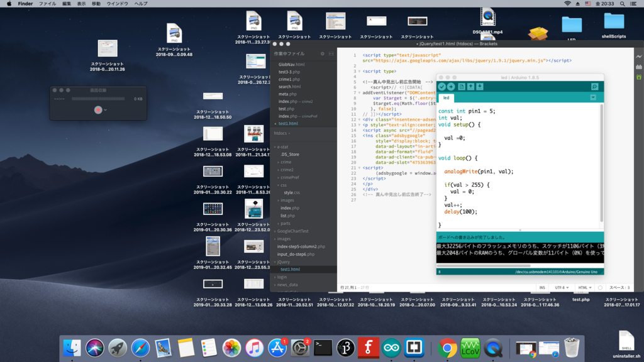This screenshot has width=644, height=362.
Task: Split the Brackets editor view
Action: [x=331, y=54]
